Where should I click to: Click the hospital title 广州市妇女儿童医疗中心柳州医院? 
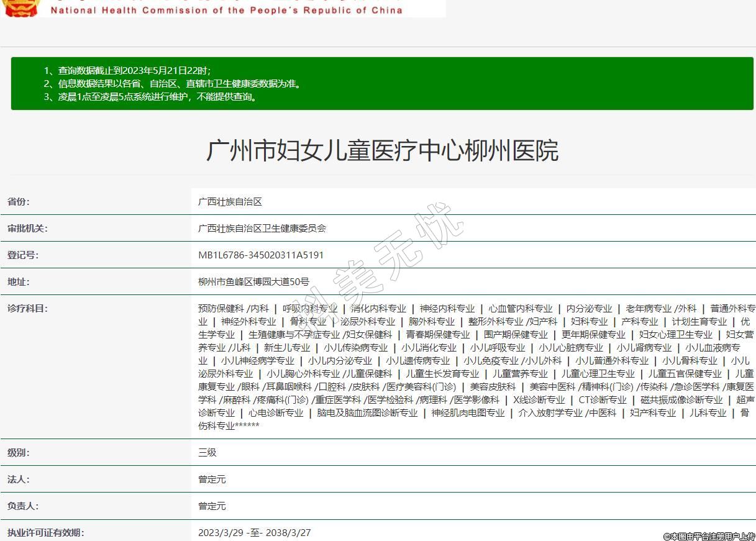point(382,151)
